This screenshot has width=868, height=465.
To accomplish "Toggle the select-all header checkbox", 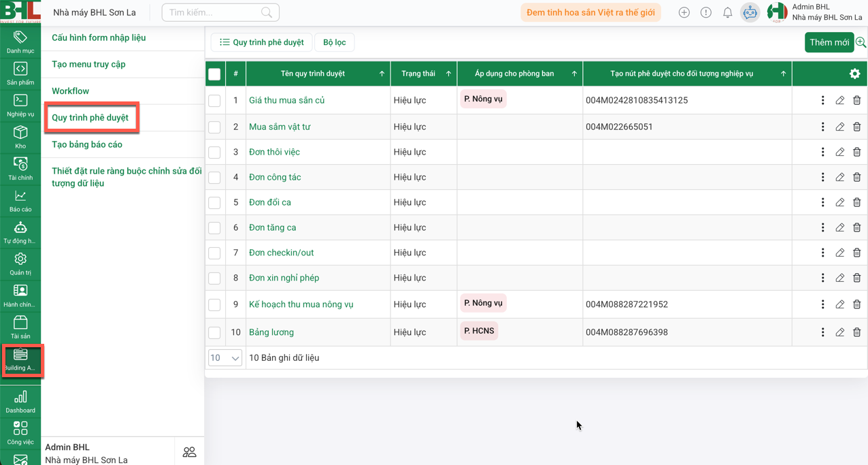I will 214,74.
